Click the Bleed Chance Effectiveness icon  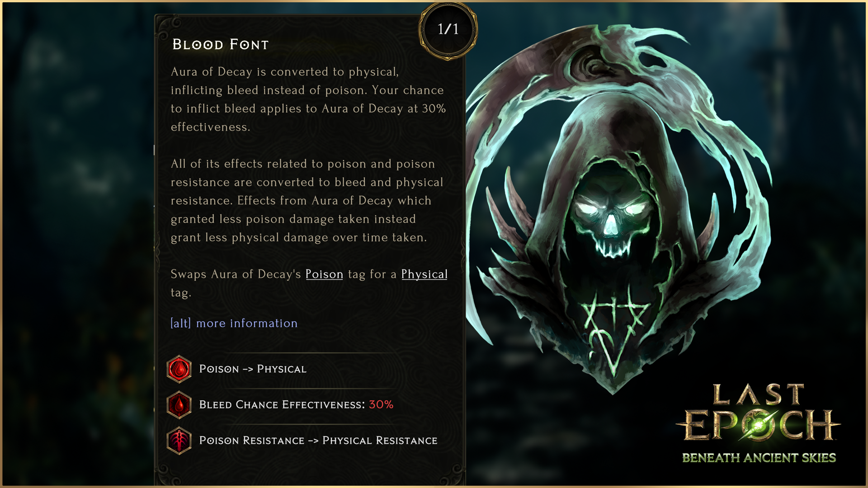click(179, 405)
